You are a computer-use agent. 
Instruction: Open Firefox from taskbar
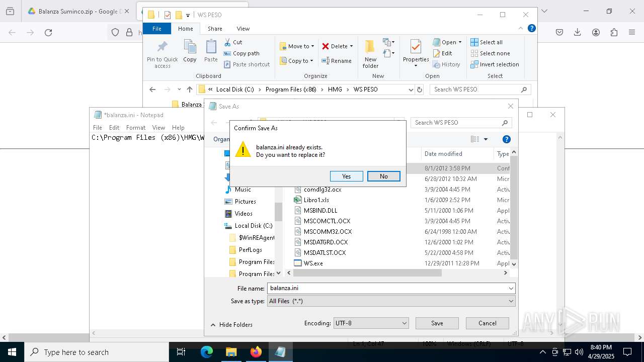[x=256, y=352]
